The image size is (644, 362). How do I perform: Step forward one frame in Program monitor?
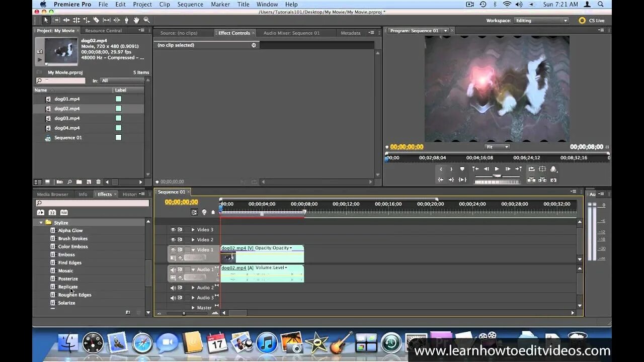pyautogui.click(x=508, y=169)
